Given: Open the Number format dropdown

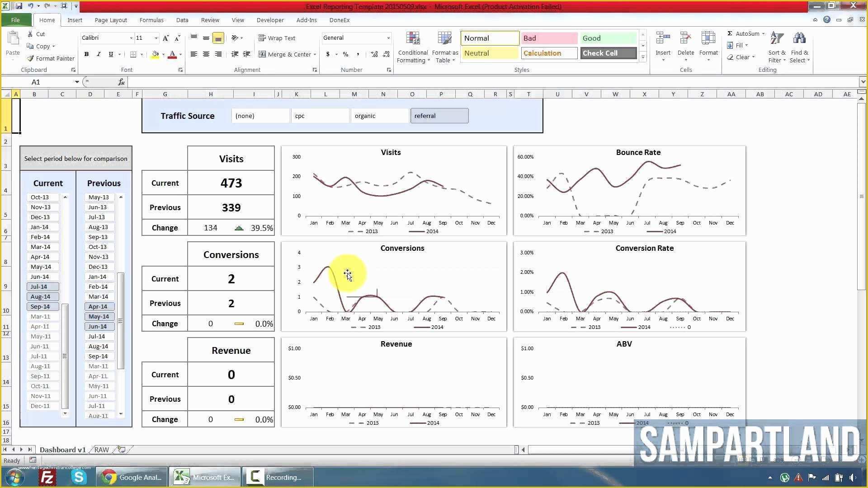Looking at the screenshot, I should (x=388, y=38).
